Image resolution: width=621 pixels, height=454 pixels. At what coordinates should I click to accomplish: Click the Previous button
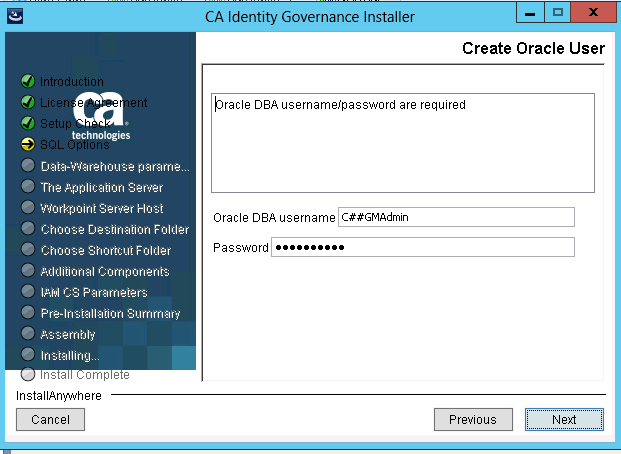point(473,420)
